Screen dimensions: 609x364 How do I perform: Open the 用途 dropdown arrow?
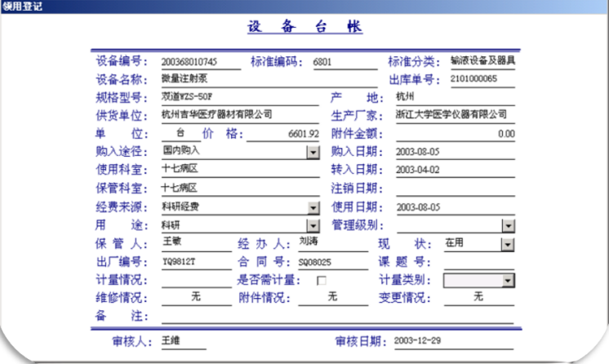313,226
